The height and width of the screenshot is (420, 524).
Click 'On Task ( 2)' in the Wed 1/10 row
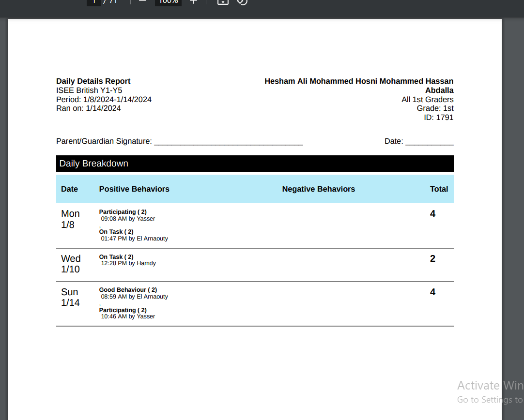click(x=116, y=257)
